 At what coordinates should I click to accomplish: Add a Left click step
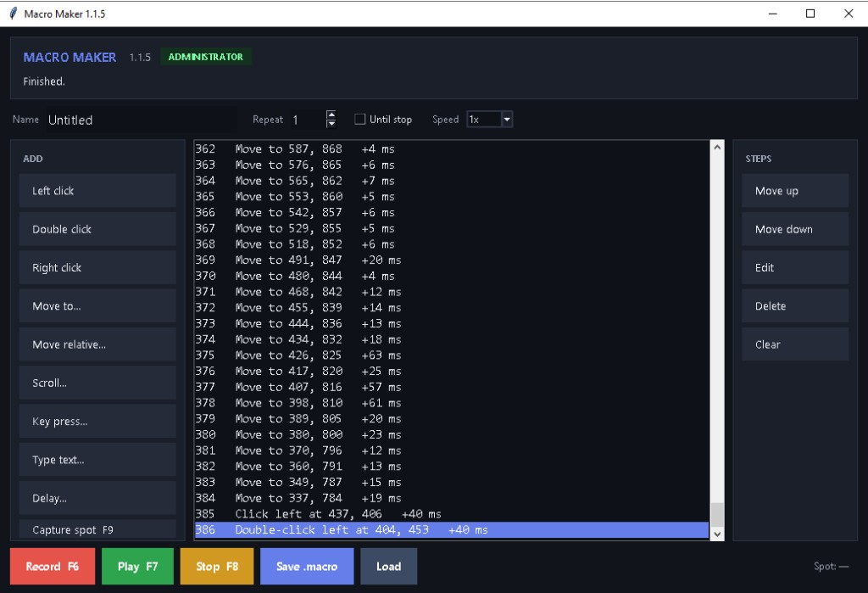coord(97,191)
